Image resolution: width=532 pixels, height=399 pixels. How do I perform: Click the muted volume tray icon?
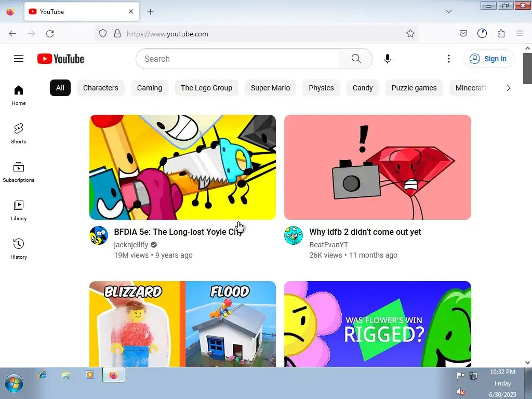tap(461, 392)
